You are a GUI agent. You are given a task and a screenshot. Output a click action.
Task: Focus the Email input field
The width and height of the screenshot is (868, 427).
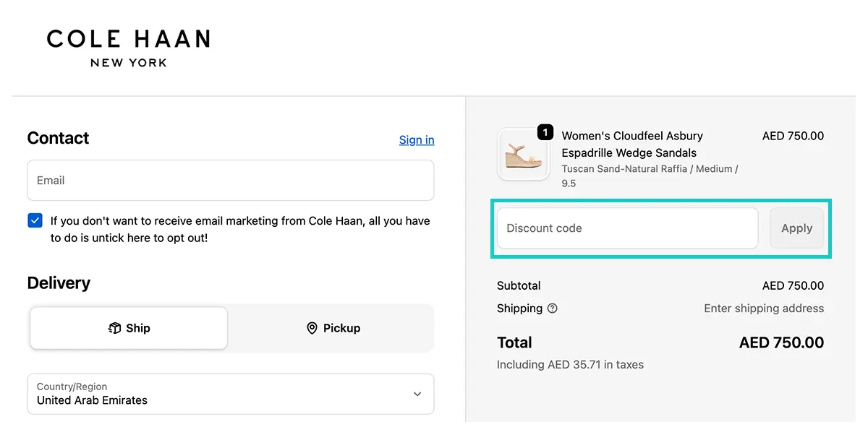231,180
